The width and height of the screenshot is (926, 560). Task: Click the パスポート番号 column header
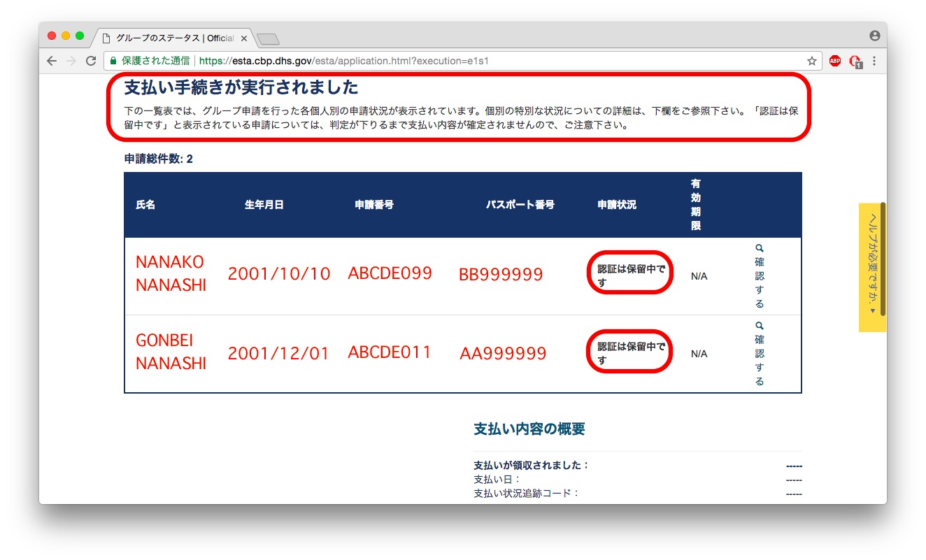coord(520,205)
